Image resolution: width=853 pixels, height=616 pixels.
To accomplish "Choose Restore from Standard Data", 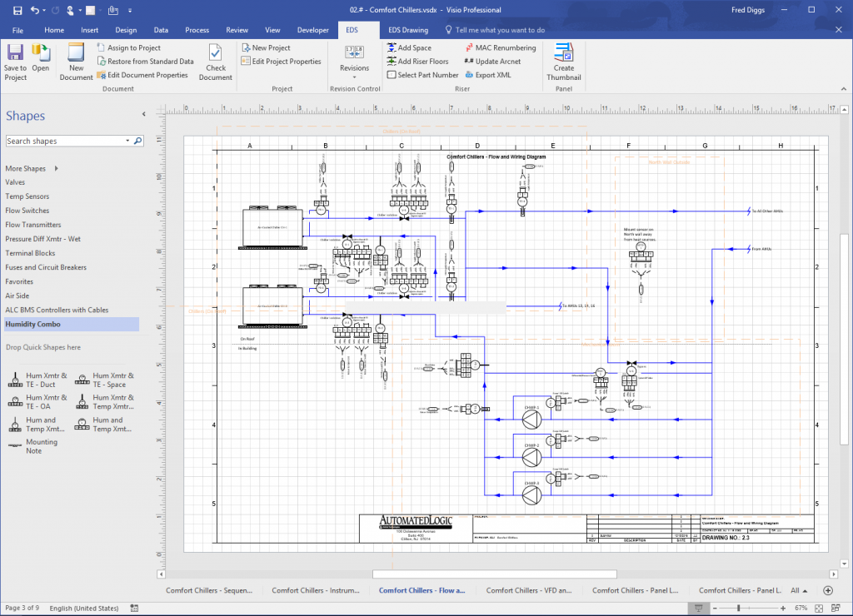I will [145, 62].
